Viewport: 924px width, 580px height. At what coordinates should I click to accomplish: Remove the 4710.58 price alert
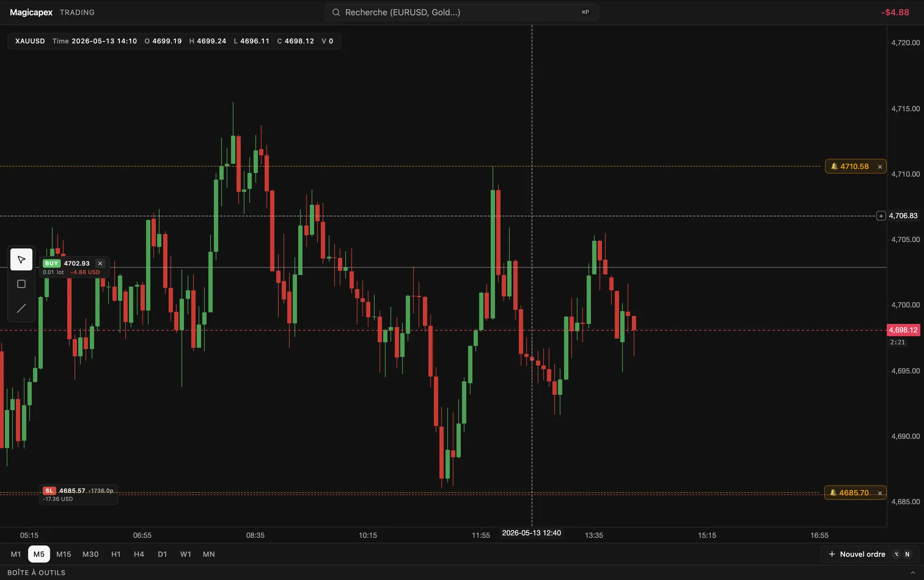click(x=880, y=167)
